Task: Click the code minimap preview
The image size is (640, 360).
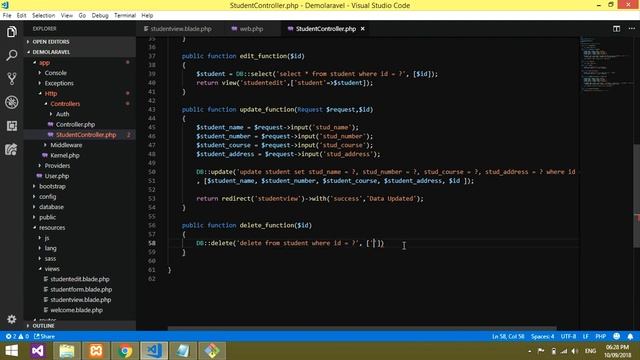Action: pos(606,65)
